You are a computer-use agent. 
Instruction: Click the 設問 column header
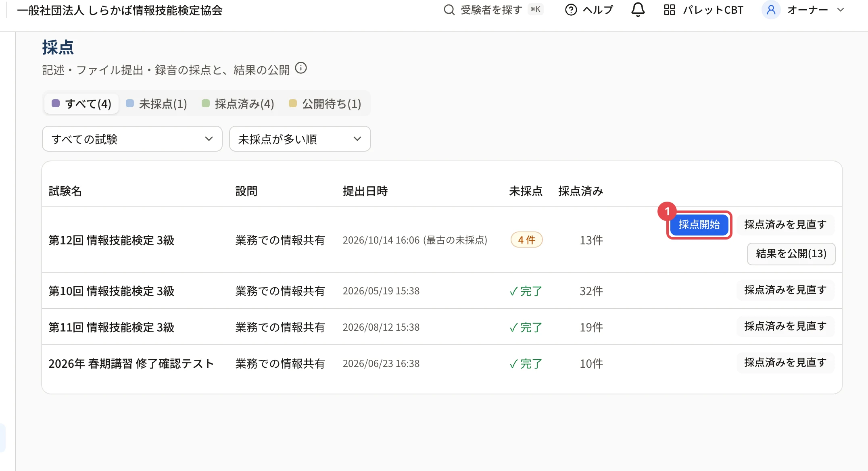[246, 191]
